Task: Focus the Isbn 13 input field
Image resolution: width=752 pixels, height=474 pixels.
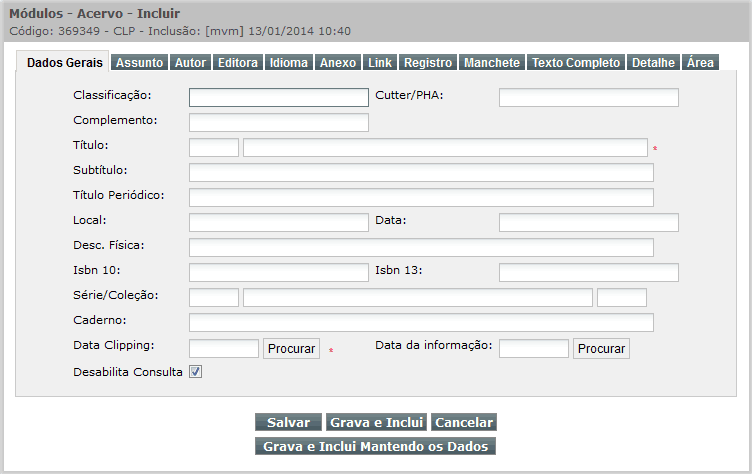Action: [589, 272]
